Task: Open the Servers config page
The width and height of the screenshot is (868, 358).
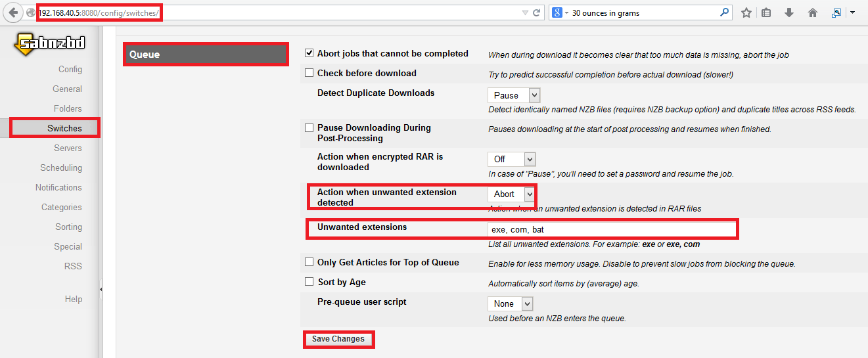Action: pyautogui.click(x=68, y=148)
